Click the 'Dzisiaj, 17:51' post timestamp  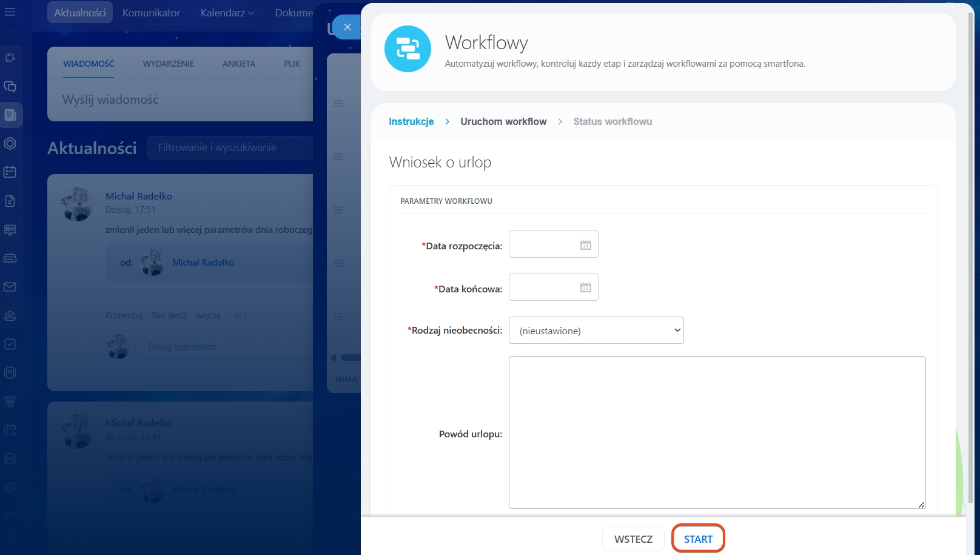pos(130,210)
